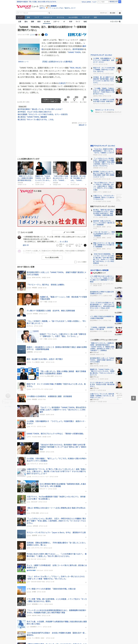Select the エキスパート navigation tab
The height and width of the screenshot is (644, 138).
pyautogui.click(x=48, y=17)
